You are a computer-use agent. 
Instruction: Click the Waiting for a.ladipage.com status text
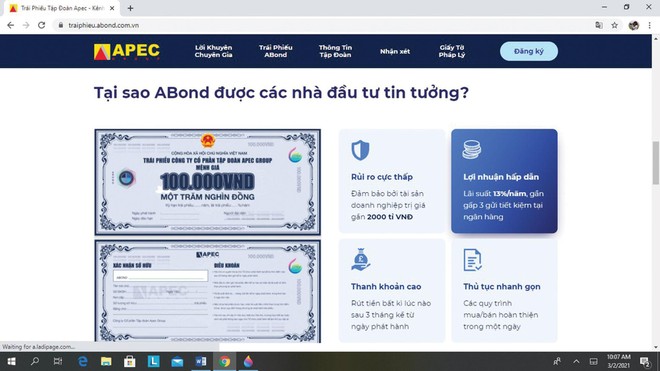[x=39, y=347]
